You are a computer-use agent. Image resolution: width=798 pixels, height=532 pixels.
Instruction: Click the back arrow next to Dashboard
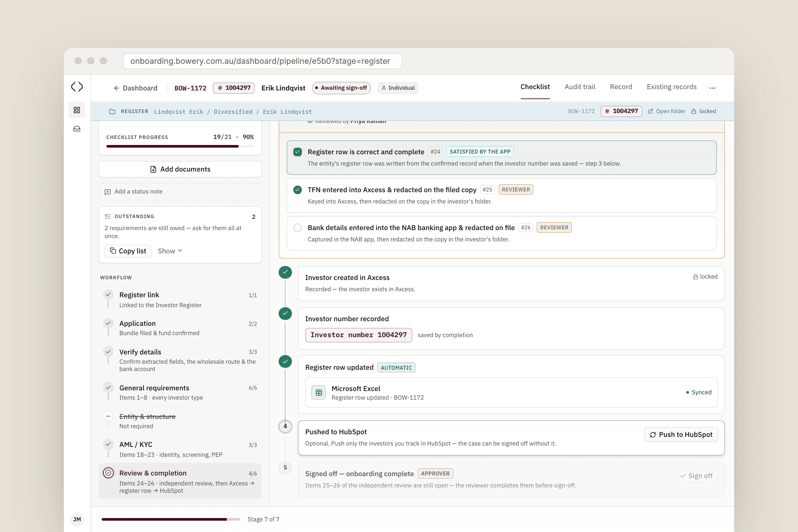click(116, 88)
